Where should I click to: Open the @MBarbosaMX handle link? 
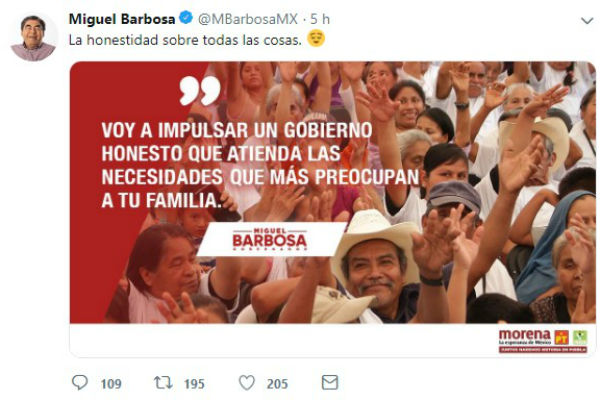pyautogui.click(x=248, y=19)
